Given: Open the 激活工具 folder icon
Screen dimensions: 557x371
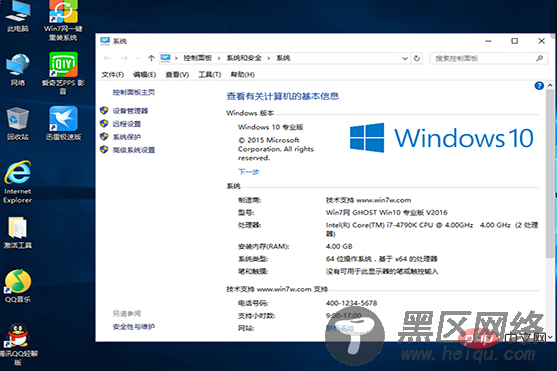Looking at the screenshot, I should (18, 233).
